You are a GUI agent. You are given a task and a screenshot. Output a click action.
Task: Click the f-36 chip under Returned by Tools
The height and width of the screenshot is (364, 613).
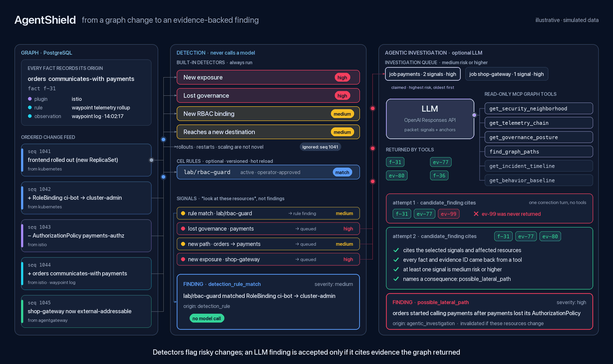(x=439, y=175)
